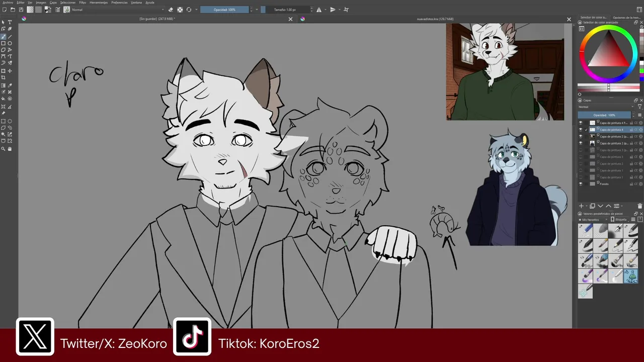Image resolution: width=644 pixels, height=362 pixels.
Task: Toggle vertical mirror tool
Action: (x=333, y=10)
